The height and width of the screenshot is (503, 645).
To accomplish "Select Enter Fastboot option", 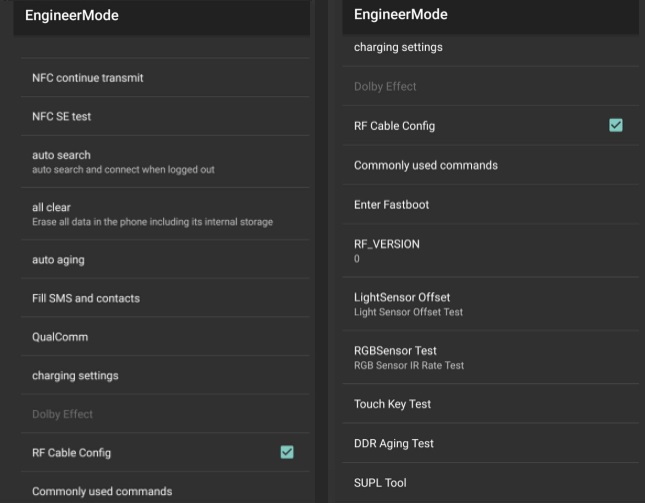I will tap(490, 204).
